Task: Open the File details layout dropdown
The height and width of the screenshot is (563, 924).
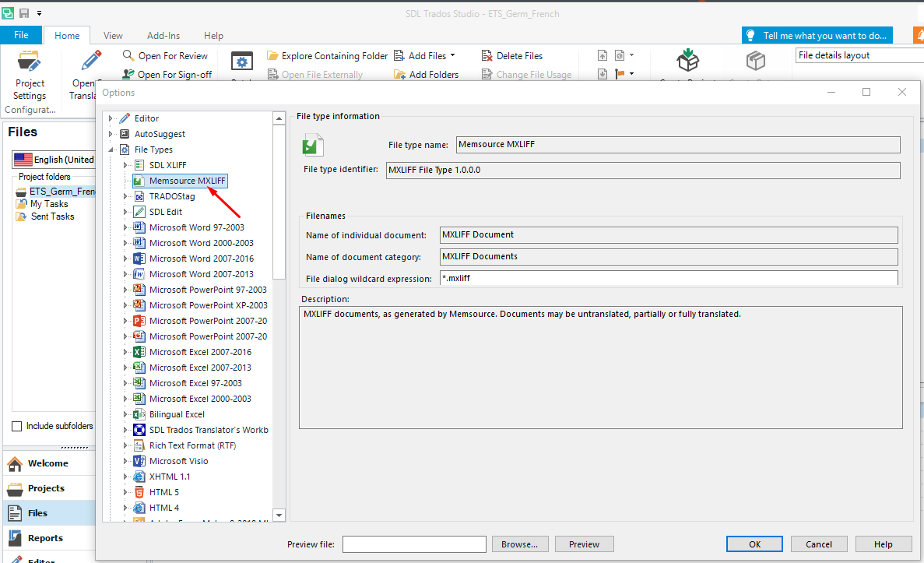Action: point(859,55)
